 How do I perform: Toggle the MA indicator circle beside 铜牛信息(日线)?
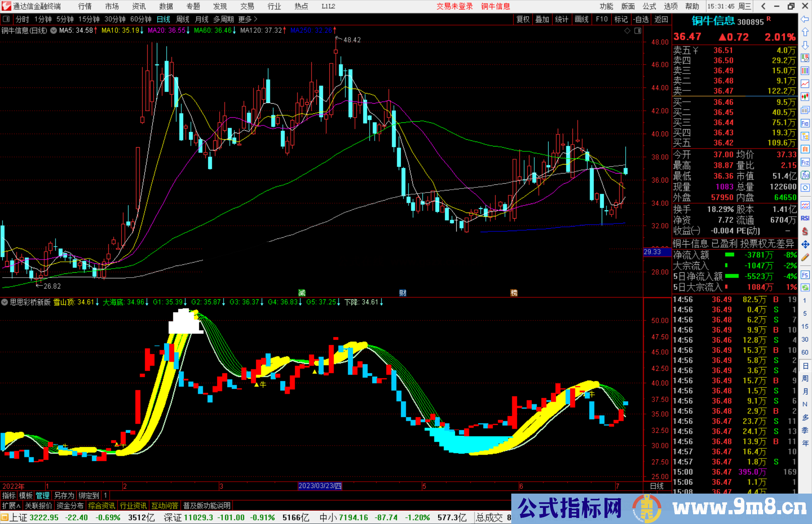(x=53, y=30)
